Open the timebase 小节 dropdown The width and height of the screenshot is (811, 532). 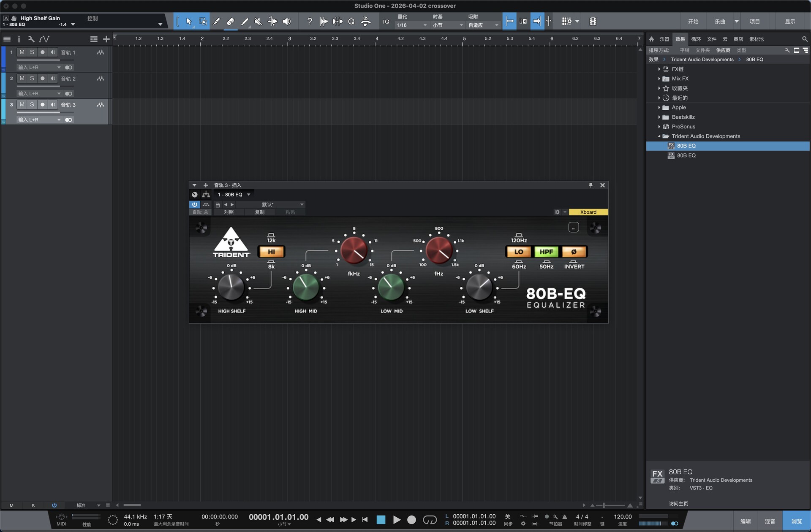[448, 25]
